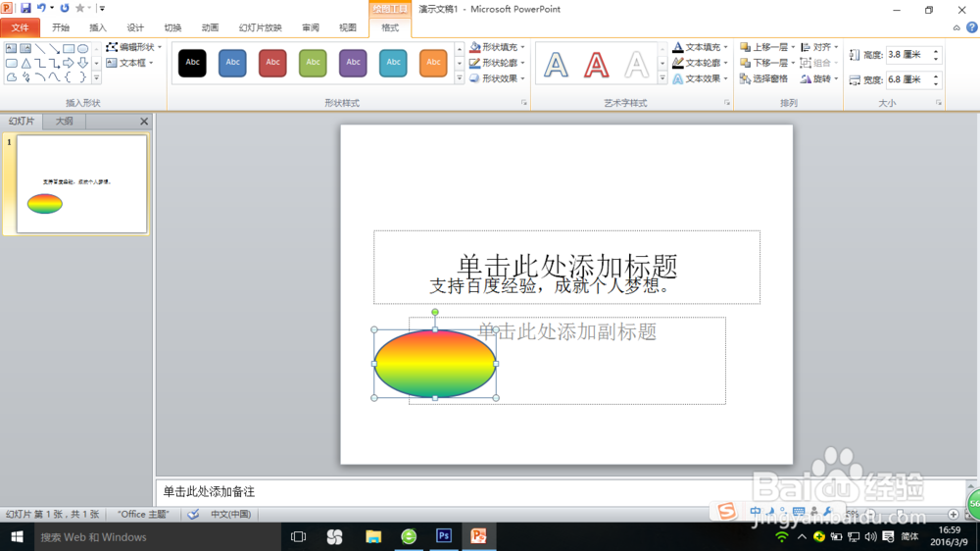Open the Size (大小) dialog launcher
The width and height of the screenshot is (980, 551).
point(939,103)
